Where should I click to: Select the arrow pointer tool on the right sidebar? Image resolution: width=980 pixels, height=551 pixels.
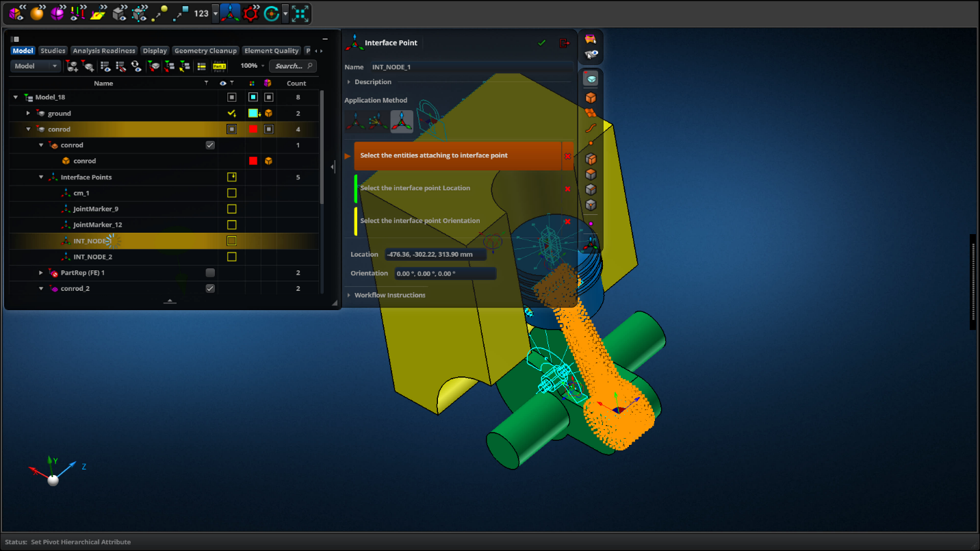590,55
